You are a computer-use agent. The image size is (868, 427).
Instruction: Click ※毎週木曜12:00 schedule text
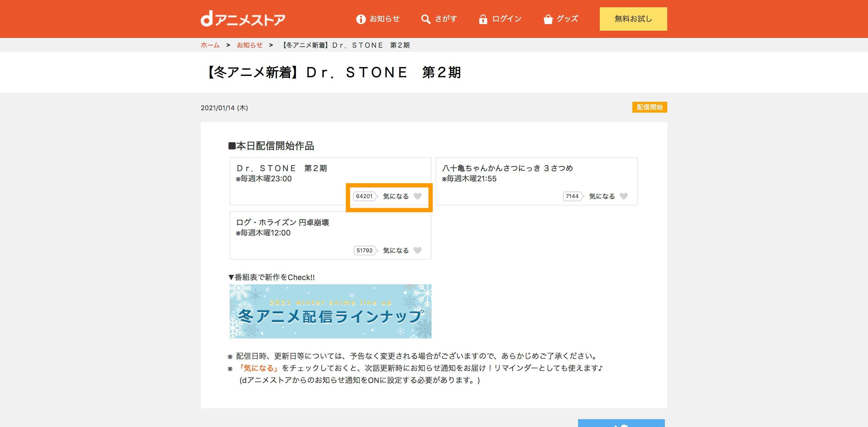pyautogui.click(x=263, y=233)
